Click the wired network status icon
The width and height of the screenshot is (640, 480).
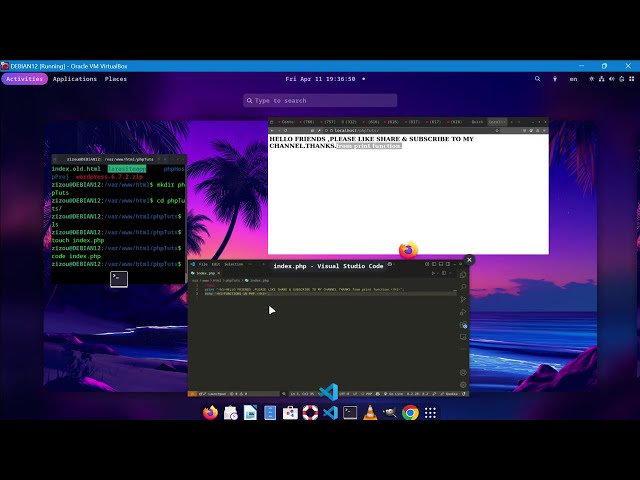601,79
